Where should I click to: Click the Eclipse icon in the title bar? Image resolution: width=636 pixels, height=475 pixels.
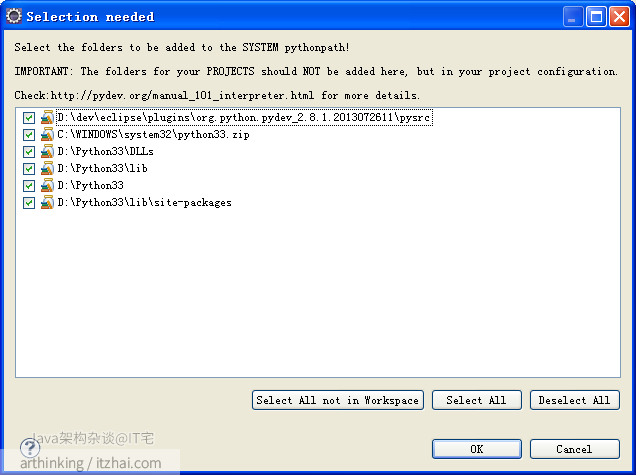tap(13, 16)
